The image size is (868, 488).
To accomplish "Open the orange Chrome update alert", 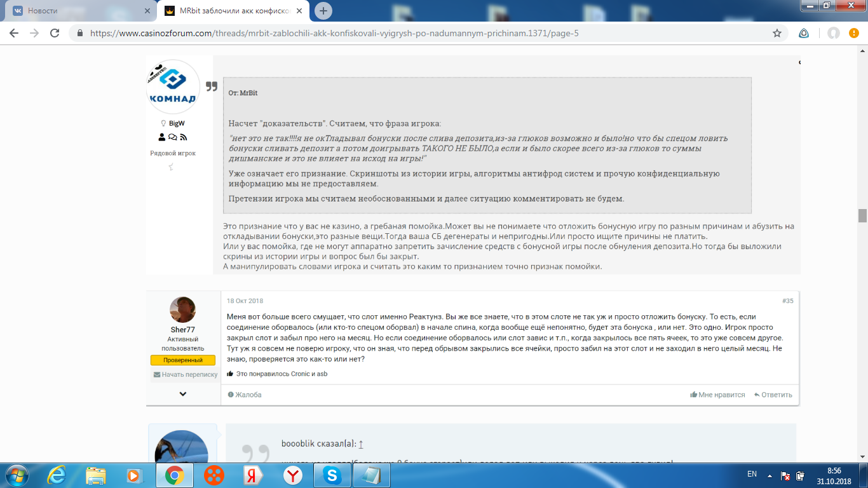I will coord(854,33).
